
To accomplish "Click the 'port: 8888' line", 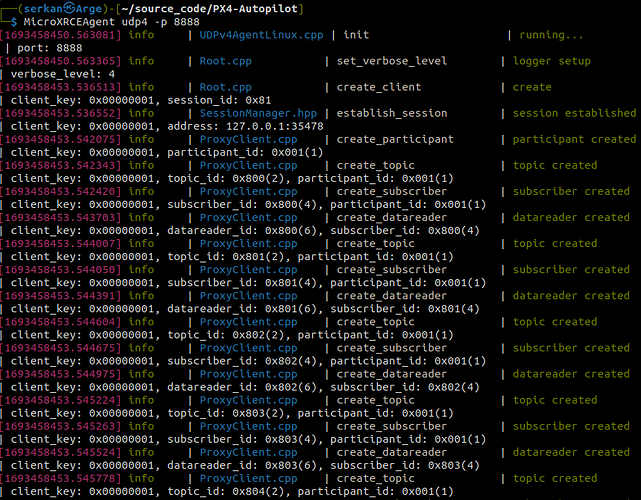I will (x=49, y=48).
